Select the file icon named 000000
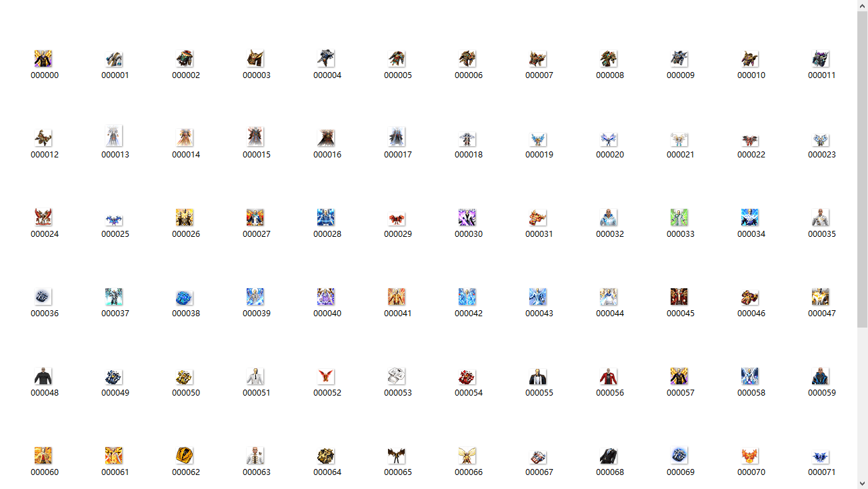Viewport: 868px width, 489px height. tap(44, 59)
